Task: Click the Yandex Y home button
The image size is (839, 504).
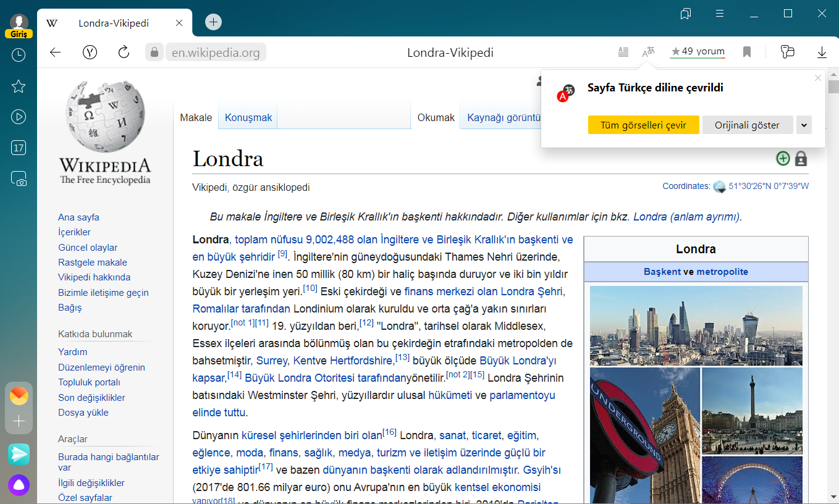Action: 90,52
